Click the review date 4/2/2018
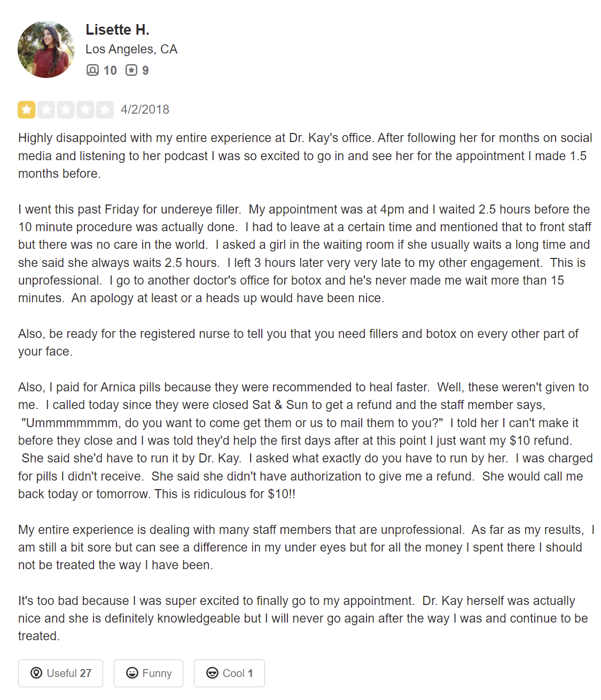The height and width of the screenshot is (700, 601). [145, 109]
